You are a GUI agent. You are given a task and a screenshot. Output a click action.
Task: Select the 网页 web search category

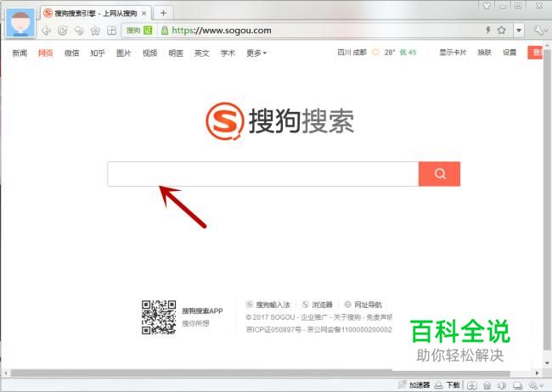45,53
